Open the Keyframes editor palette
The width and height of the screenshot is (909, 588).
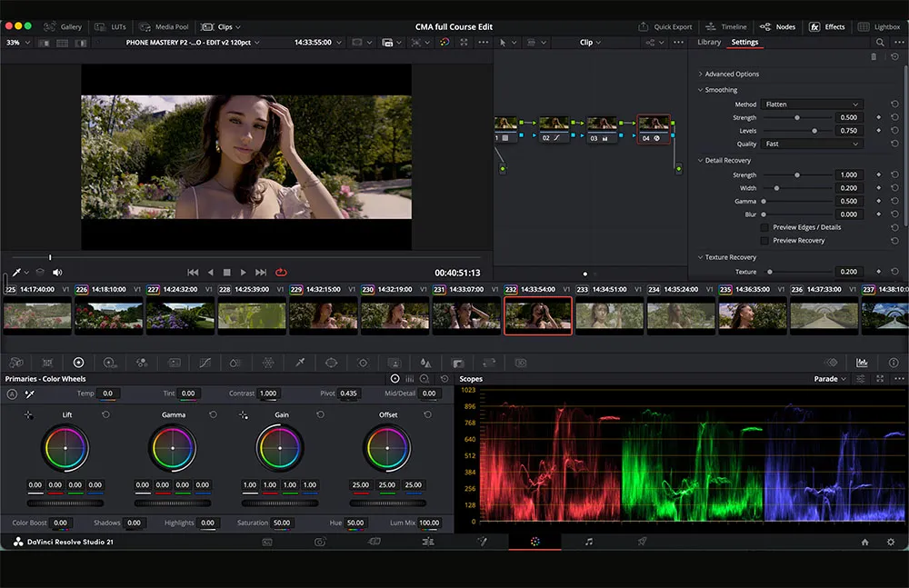click(832, 363)
